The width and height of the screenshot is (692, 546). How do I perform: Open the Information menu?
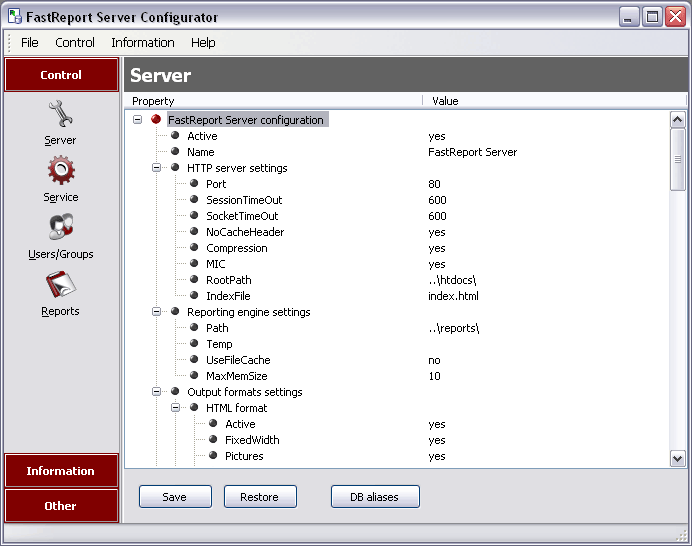142,43
